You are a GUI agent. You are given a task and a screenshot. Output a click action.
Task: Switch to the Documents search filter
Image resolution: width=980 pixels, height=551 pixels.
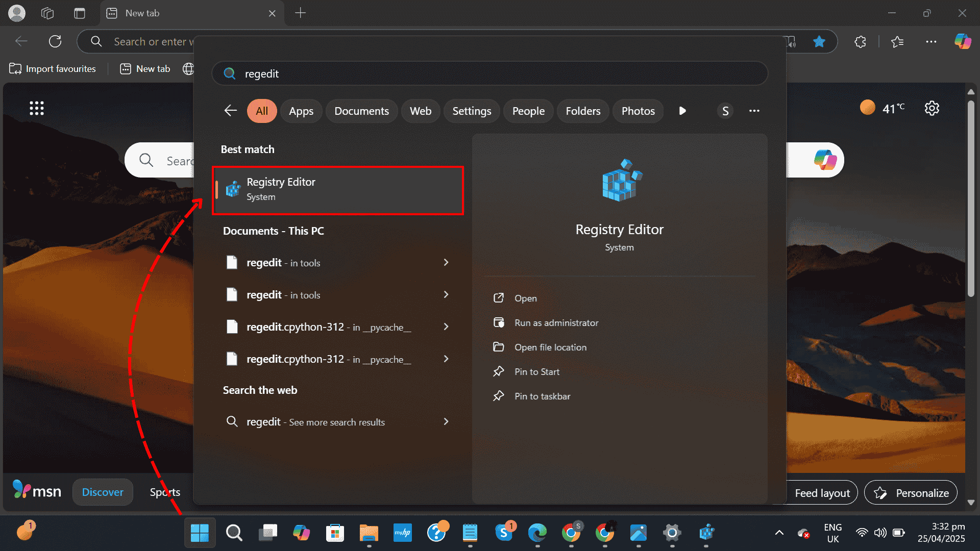(361, 111)
